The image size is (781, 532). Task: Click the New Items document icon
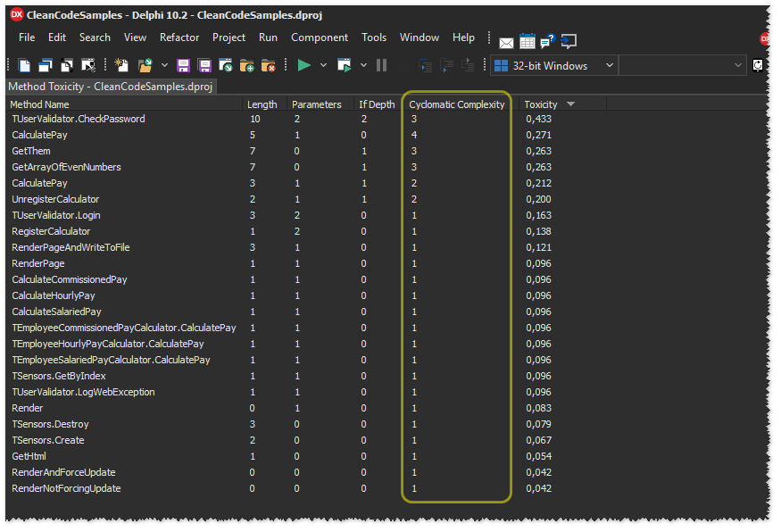click(x=24, y=65)
